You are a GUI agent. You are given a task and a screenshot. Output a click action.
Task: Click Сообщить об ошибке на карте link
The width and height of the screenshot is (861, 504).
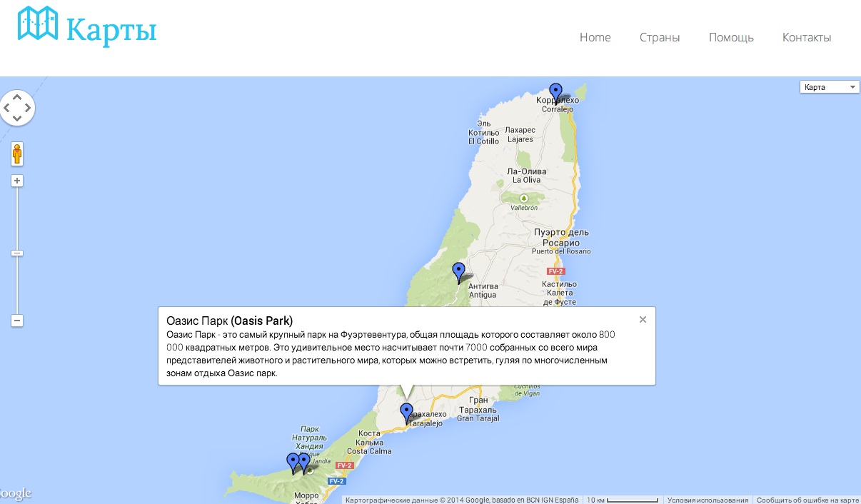(x=807, y=500)
